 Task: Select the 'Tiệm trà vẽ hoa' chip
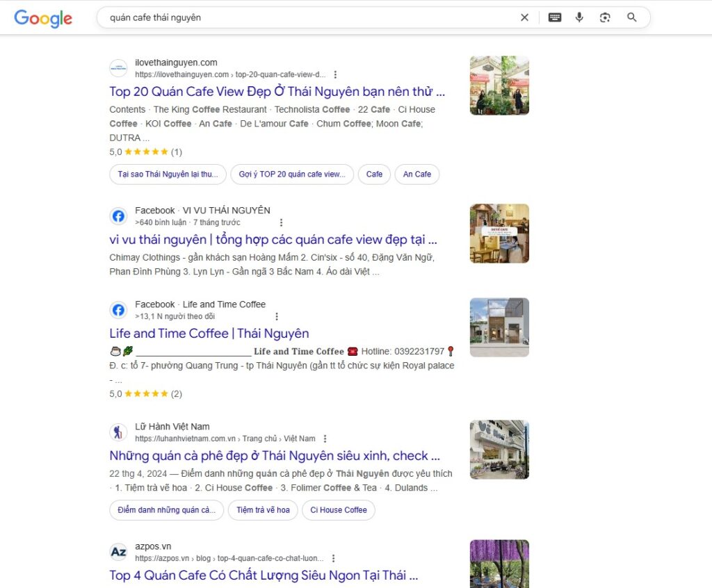[x=263, y=510]
